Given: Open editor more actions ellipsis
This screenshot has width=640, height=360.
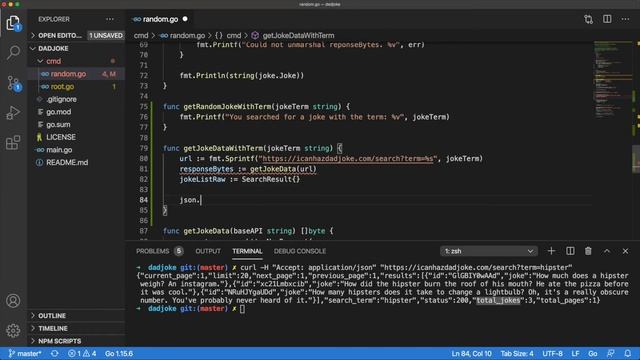Looking at the screenshot, I should [625, 19].
